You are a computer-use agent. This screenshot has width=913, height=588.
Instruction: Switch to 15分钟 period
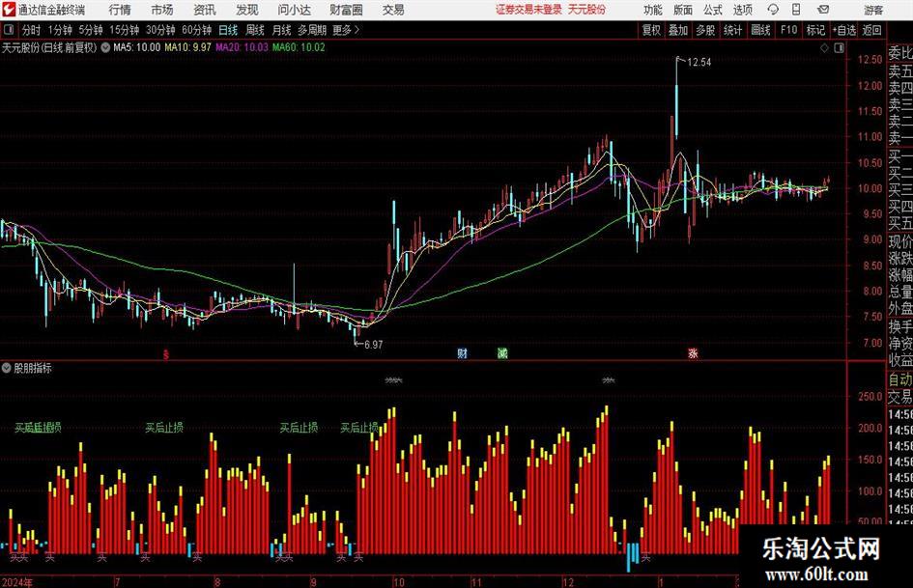124,30
